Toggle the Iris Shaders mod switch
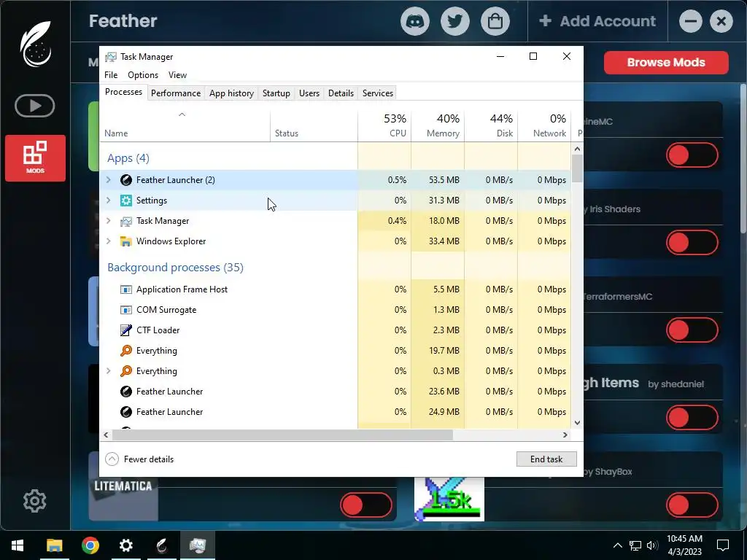Viewport: 747px width, 560px height. click(692, 242)
